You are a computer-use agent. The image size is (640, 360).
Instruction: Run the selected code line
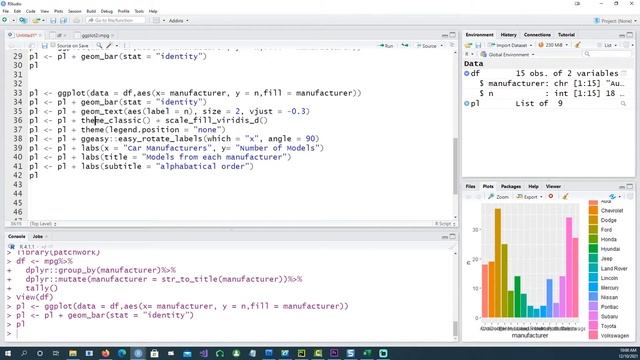coord(386,46)
